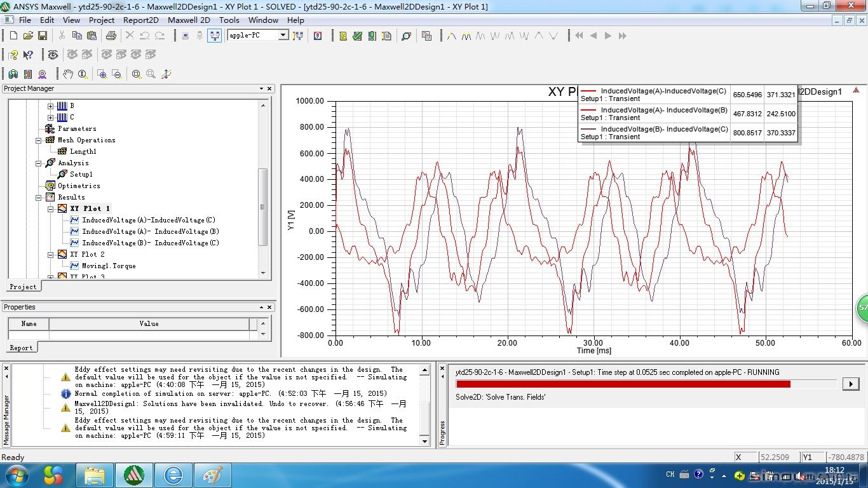Collapse the Analysis tree node
The image size is (868, 488).
[x=39, y=163]
